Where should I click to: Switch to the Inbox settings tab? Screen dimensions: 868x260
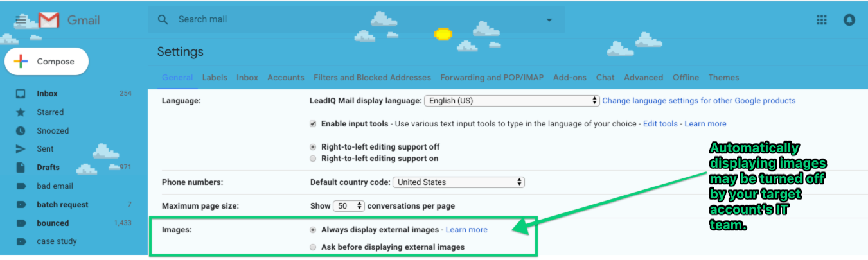(247, 78)
